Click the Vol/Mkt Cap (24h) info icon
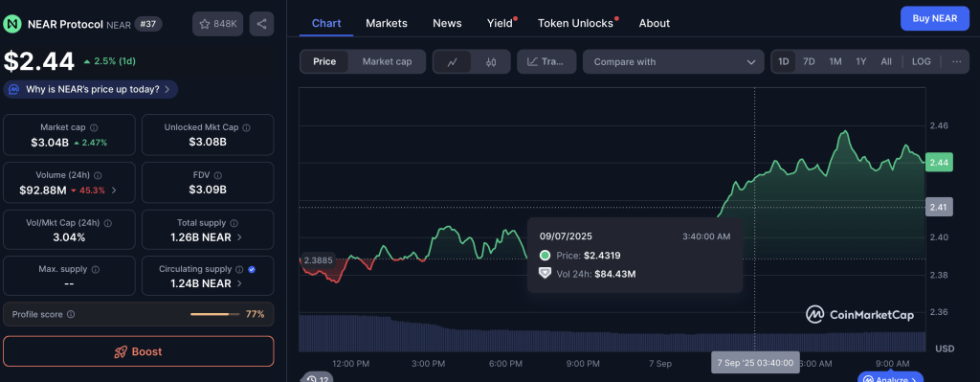Viewport: 980px width, 382px height. click(107, 223)
